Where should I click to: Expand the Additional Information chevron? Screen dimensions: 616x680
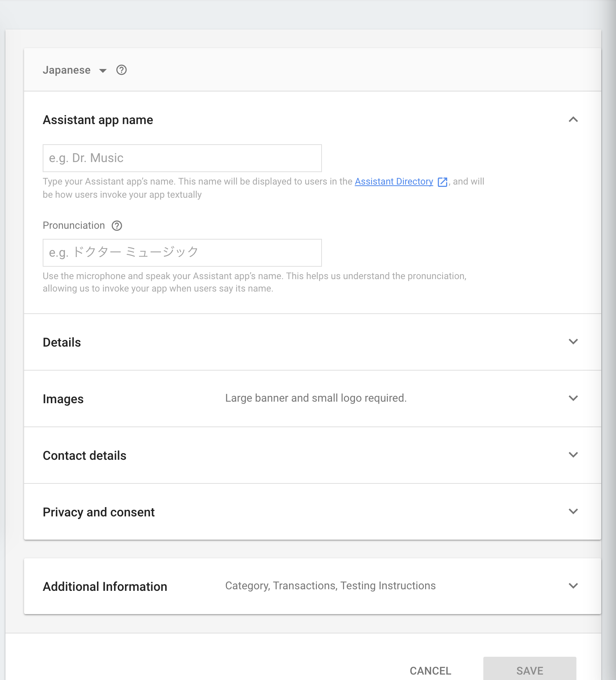(x=573, y=586)
